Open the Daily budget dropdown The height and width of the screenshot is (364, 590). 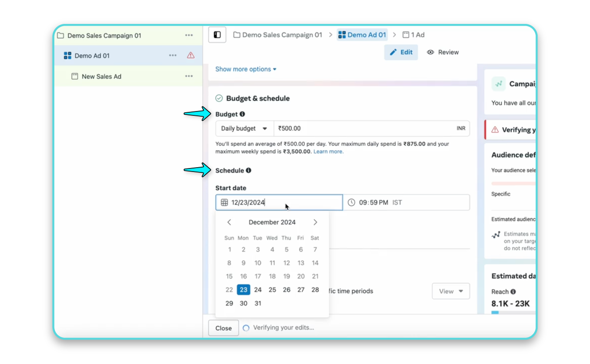pyautogui.click(x=245, y=128)
